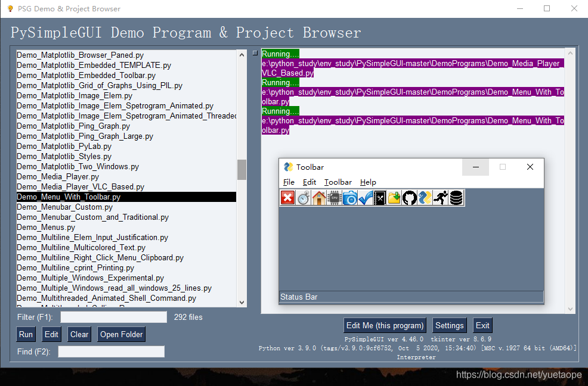This screenshot has width=588, height=386.
Task: Select Demo_Matplotlib_Two_Windows.py
Action: click(x=126, y=166)
